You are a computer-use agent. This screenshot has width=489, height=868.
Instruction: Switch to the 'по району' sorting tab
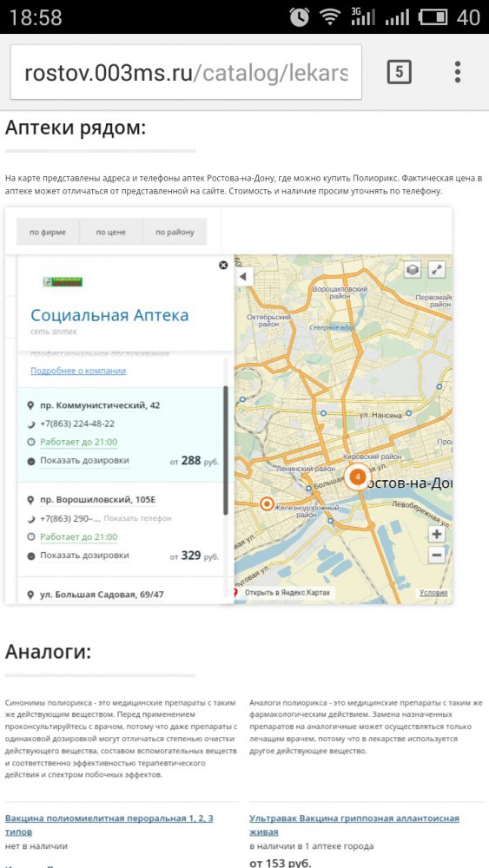pyautogui.click(x=175, y=232)
